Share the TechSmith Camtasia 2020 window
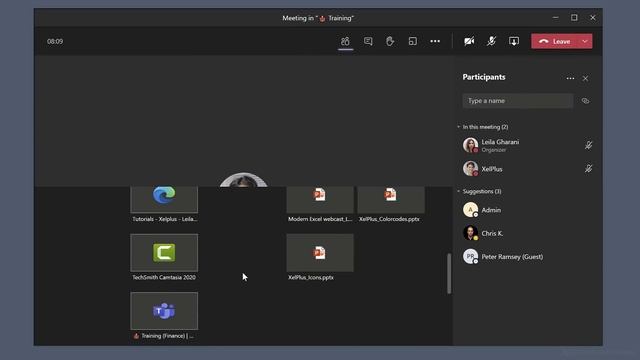640x360 pixels. (164, 253)
